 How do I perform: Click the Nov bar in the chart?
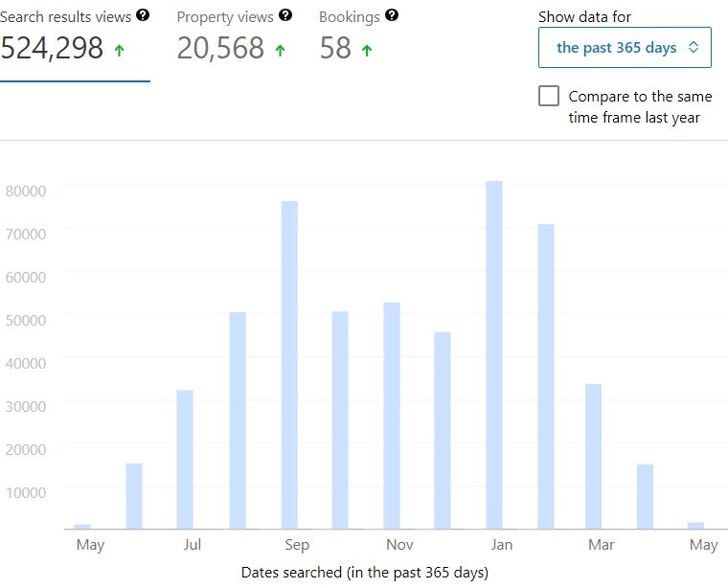392,416
